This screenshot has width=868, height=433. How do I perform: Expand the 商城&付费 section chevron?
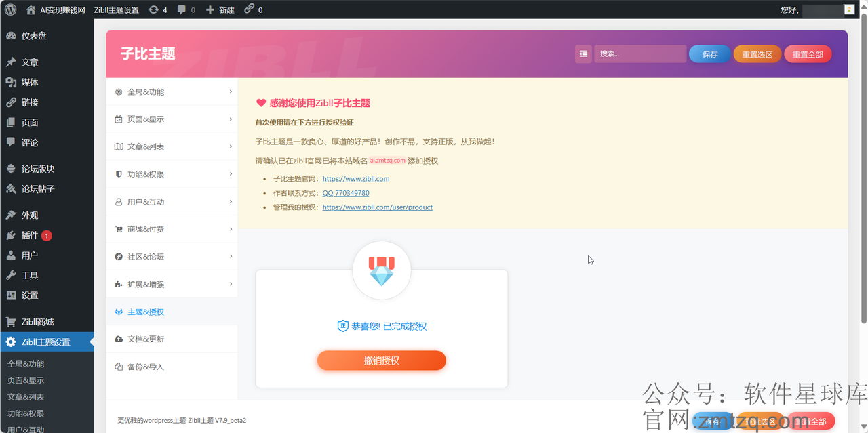tap(231, 229)
